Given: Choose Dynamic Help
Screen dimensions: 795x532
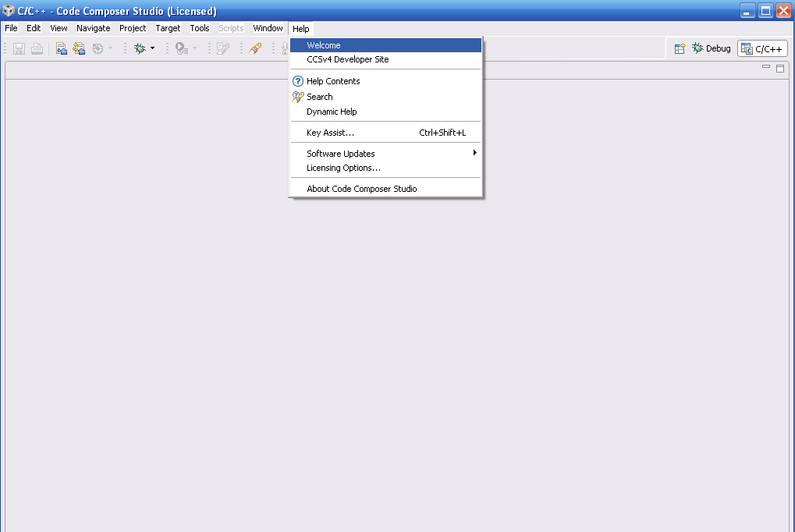Looking at the screenshot, I should pyautogui.click(x=386, y=112).
